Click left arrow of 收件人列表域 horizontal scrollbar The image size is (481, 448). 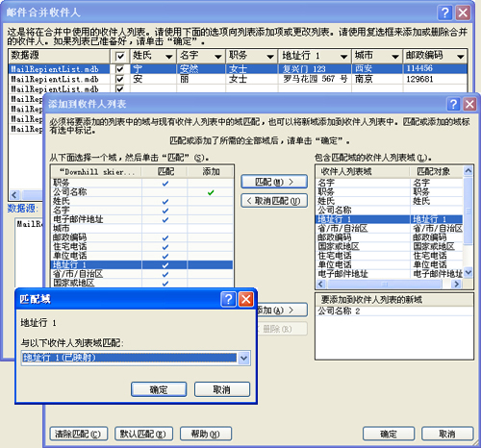click(321, 284)
